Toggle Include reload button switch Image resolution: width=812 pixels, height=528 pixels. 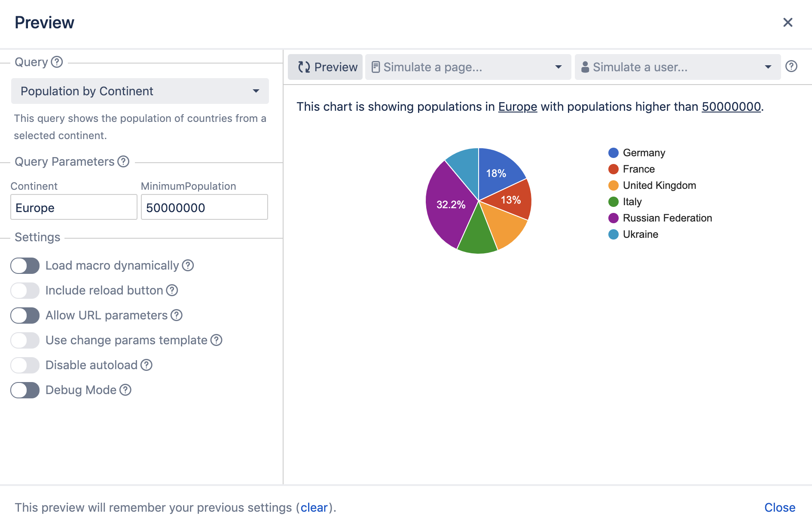[x=25, y=291]
